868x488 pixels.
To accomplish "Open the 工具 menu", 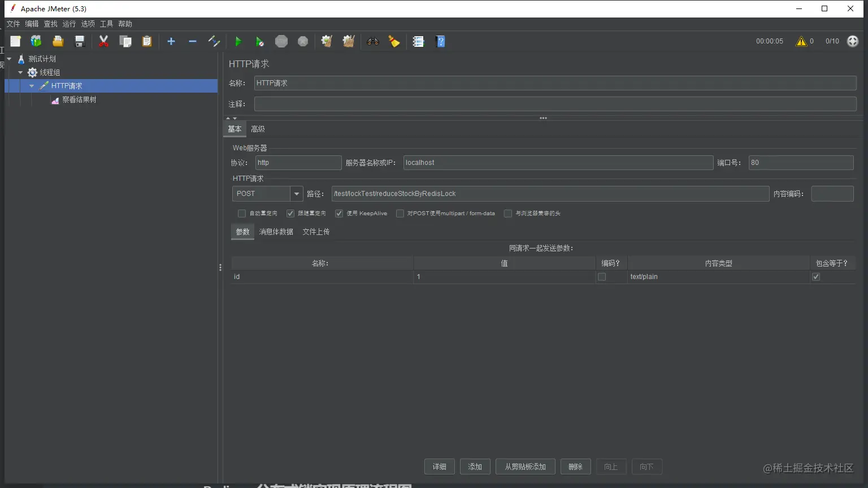I will tap(106, 24).
